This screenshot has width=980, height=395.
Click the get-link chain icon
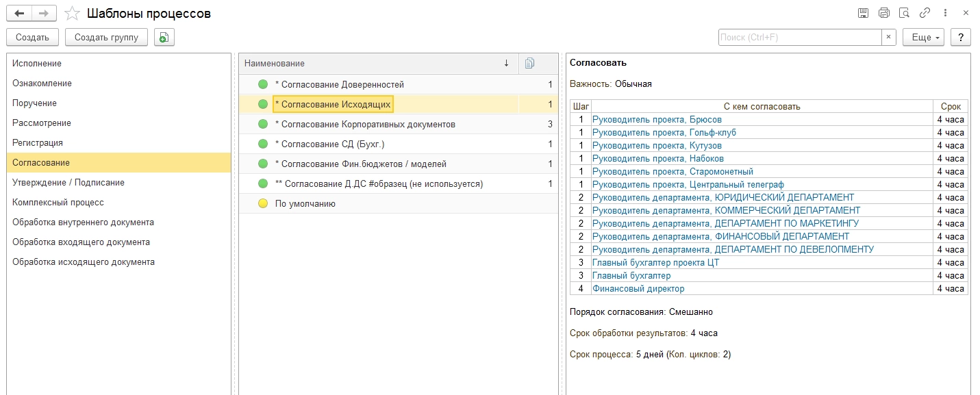[925, 13]
